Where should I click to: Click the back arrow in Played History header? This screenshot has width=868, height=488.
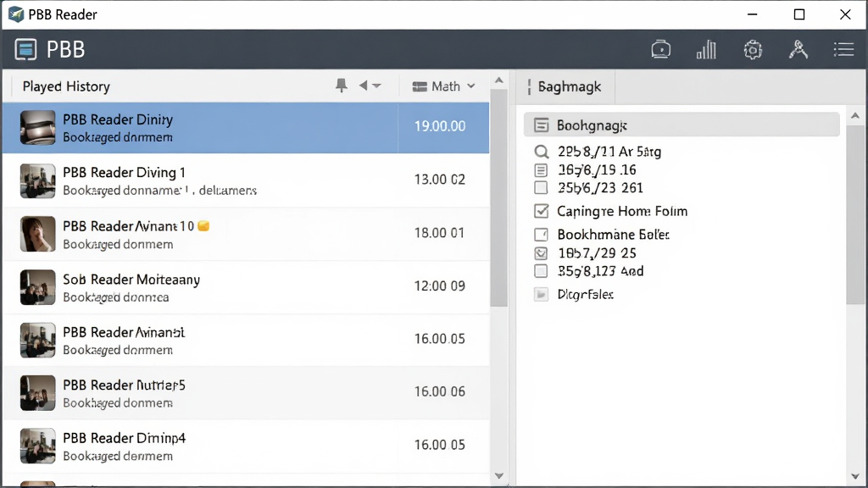coord(363,86)
